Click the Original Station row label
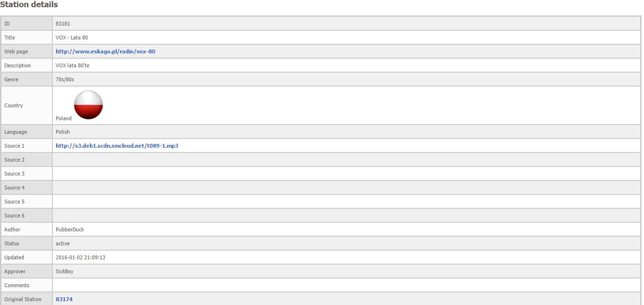This screenshot has height=305, width=644. 23,299
